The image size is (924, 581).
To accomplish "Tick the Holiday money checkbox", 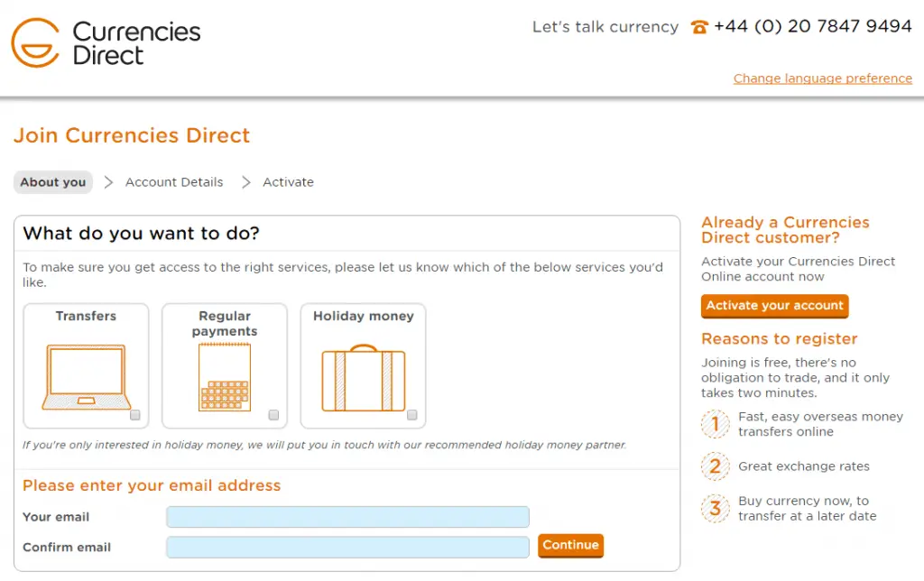I will [x=411, y=415].
